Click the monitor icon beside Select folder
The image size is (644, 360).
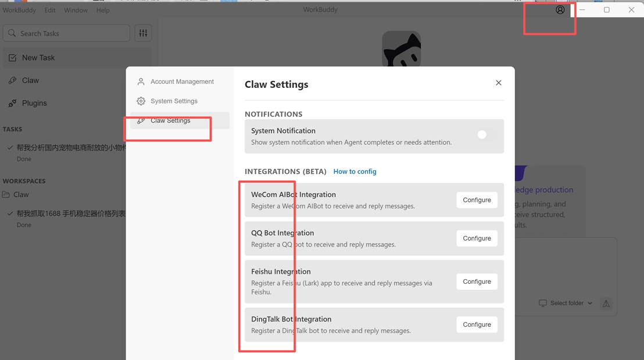click(542, 303)
